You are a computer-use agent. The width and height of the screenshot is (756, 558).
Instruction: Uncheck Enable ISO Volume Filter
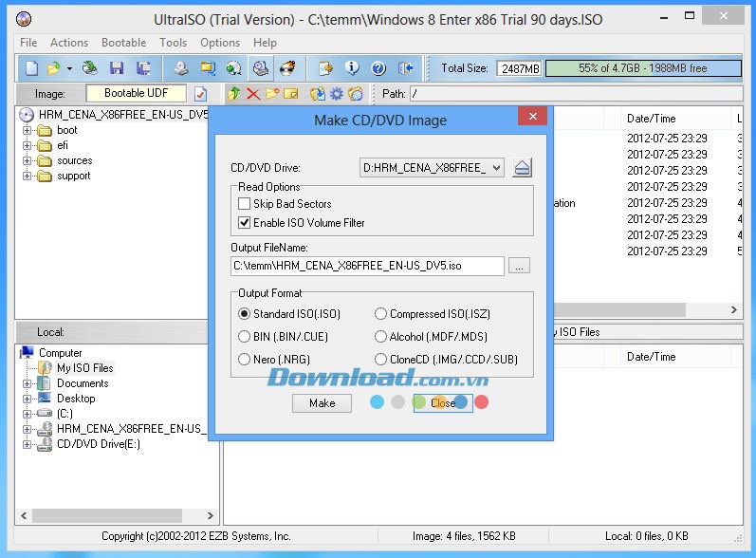tap(245, 223)
